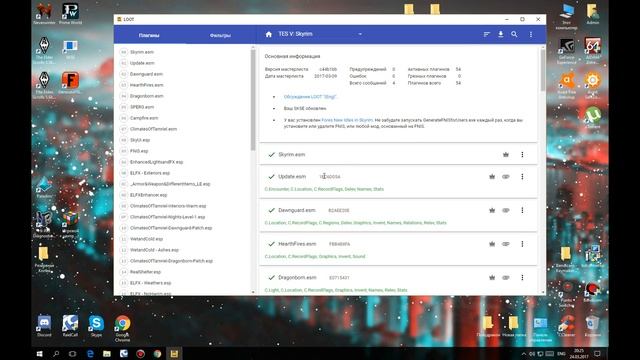Click the sort plugins icon
This screenshot has width=640, height=360.
(x=487, y=34)
